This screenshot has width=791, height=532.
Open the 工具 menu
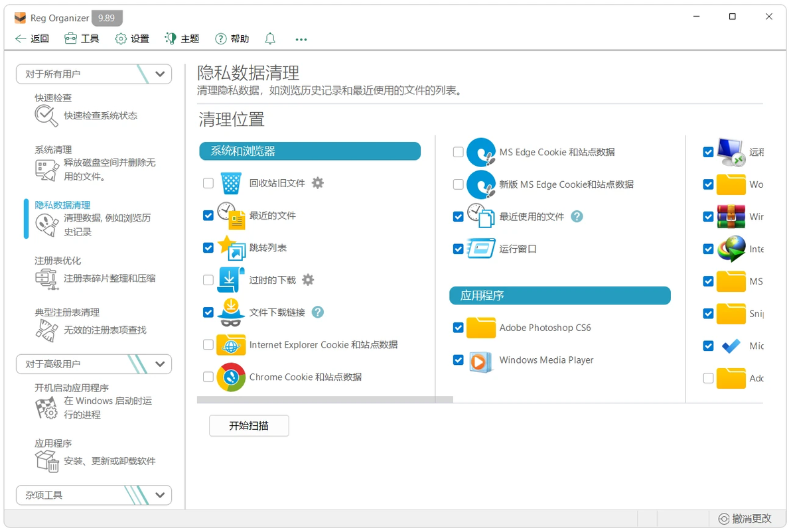[x=82, y=39]
